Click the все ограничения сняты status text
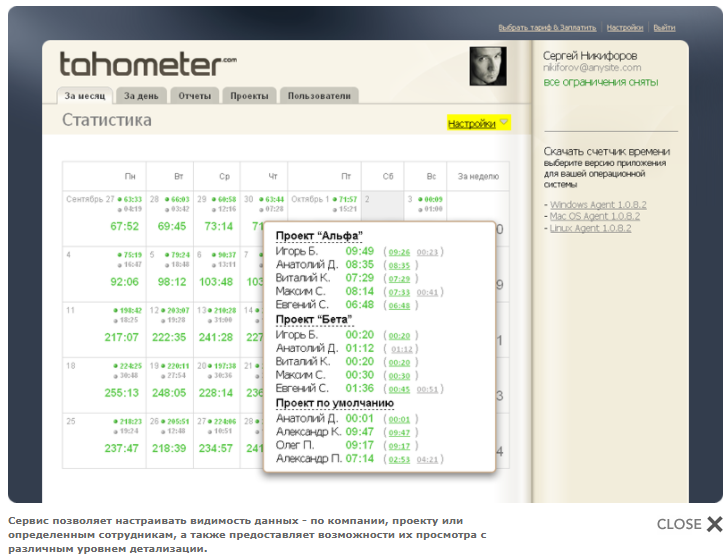This screenshot has height=557, width=726. [x=601, y=82]
